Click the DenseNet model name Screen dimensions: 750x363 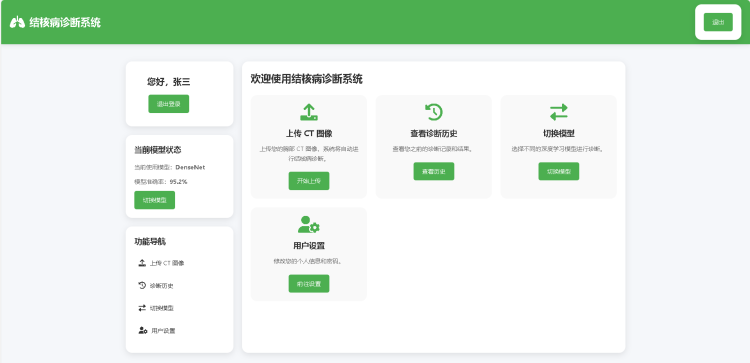190,167
